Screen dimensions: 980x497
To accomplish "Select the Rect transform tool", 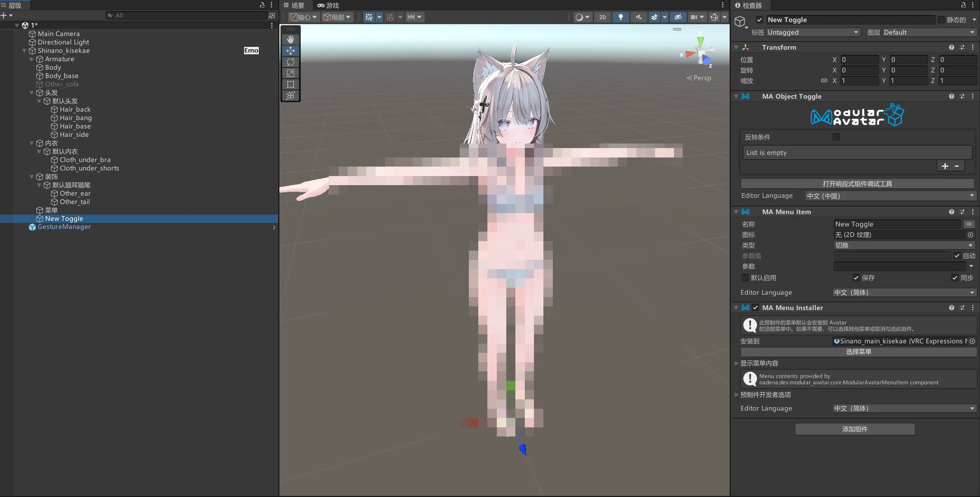I will click(x=291, y=84).
